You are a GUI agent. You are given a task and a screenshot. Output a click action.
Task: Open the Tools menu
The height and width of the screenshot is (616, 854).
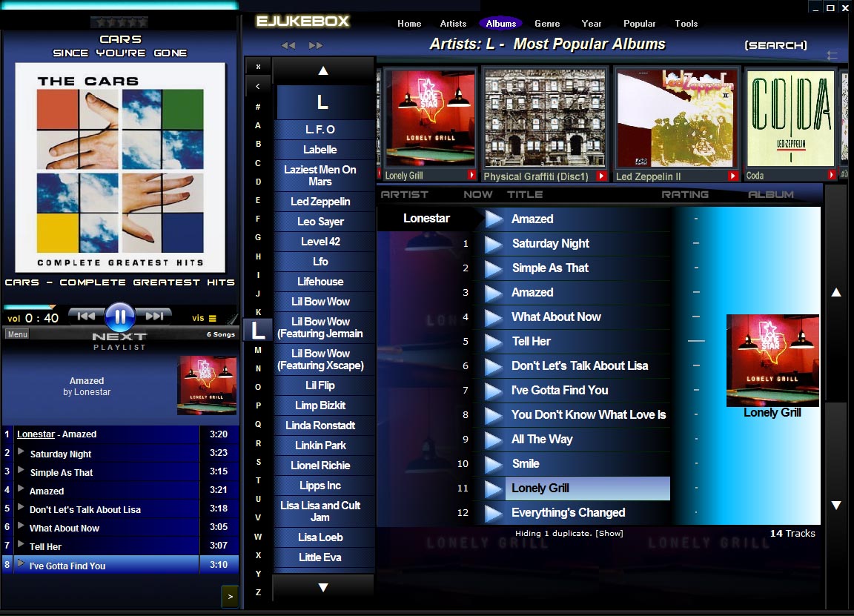[x=686, y=23]
